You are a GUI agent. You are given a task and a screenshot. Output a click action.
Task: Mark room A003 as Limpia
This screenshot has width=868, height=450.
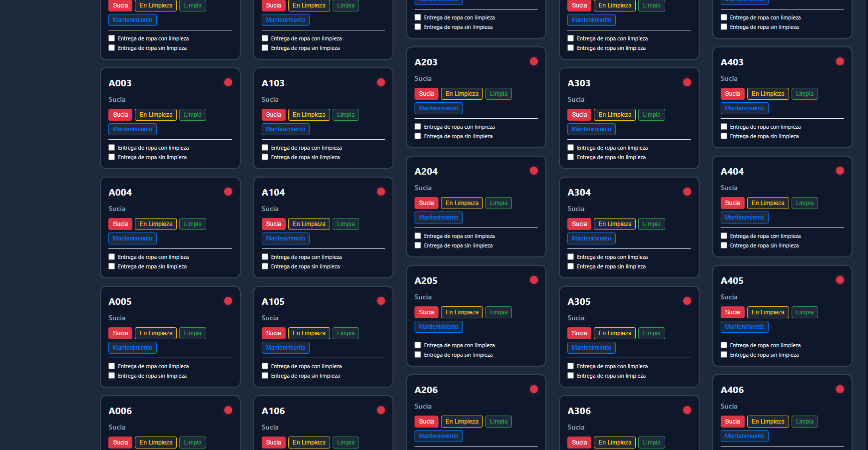pyautogui.click(x=193, y=115)
